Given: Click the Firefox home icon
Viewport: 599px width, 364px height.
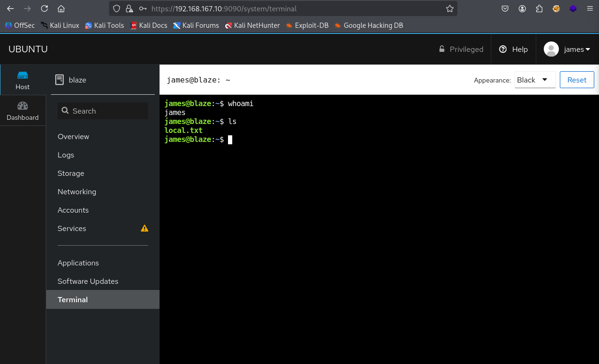Looking at the screenshot, I should (x=61, y=8).
